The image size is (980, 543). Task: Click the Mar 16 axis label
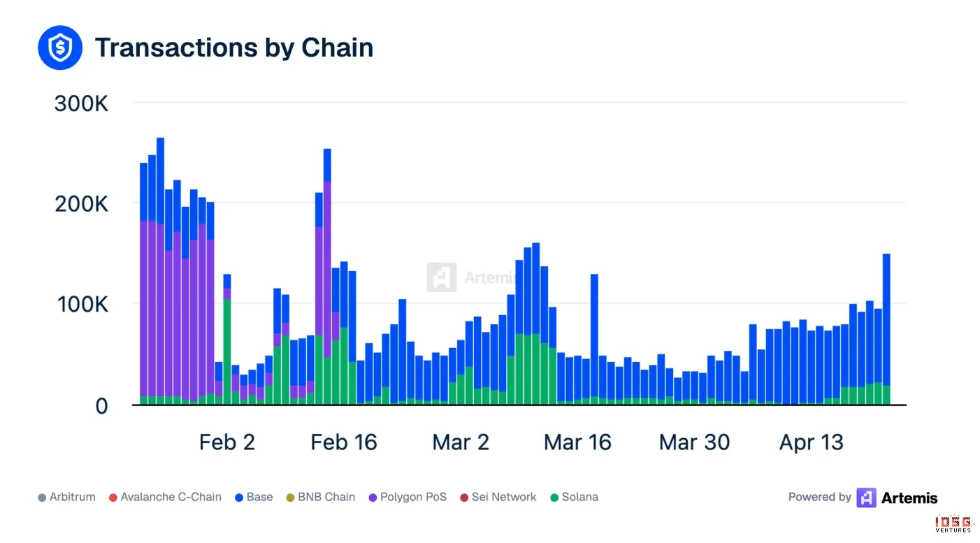click(577, 442)
